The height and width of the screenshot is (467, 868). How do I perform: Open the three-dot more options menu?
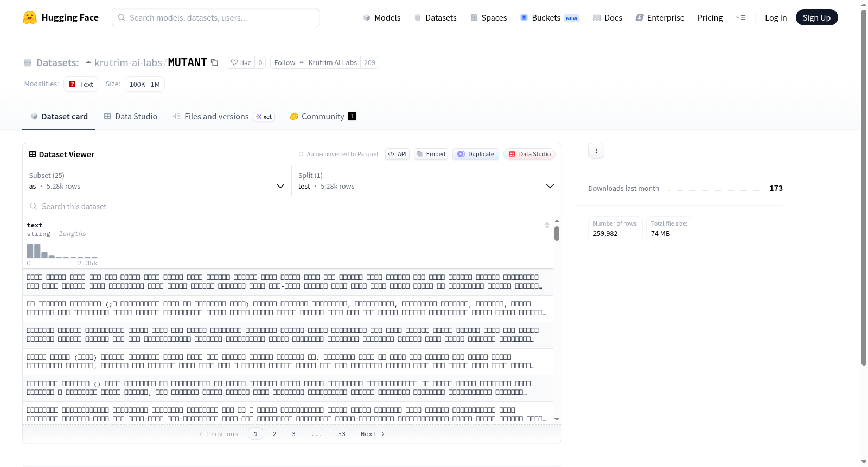pos(596,151)
